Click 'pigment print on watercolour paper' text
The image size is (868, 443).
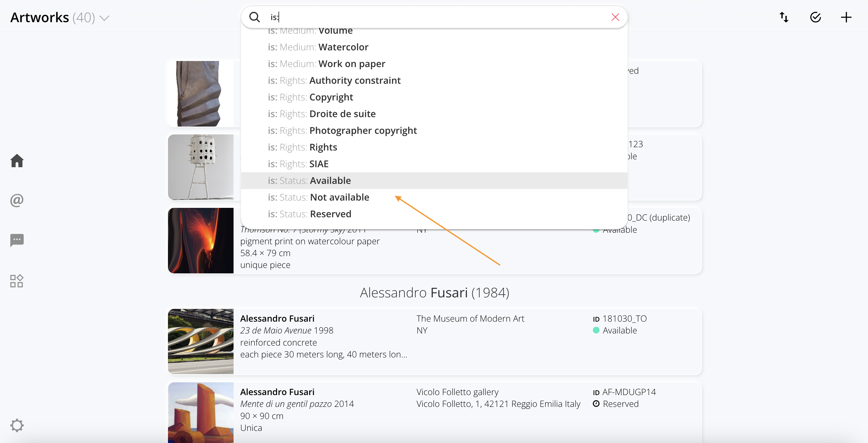click(310, 241)
